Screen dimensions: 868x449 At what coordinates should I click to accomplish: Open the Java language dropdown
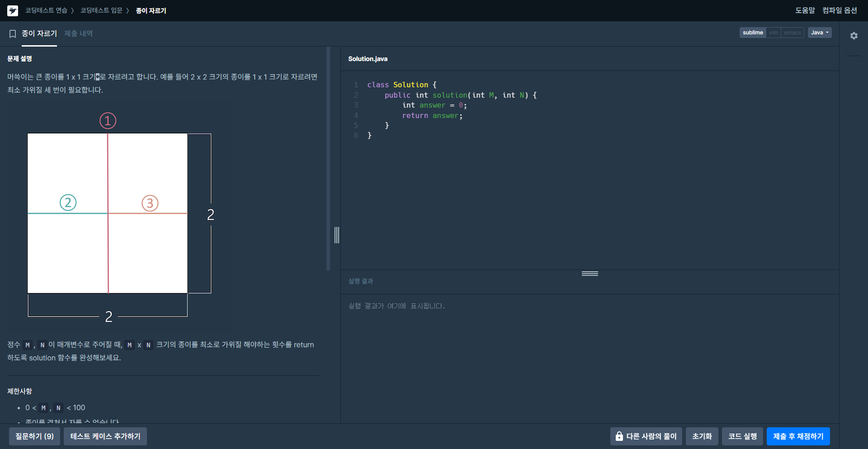[820, 33]
